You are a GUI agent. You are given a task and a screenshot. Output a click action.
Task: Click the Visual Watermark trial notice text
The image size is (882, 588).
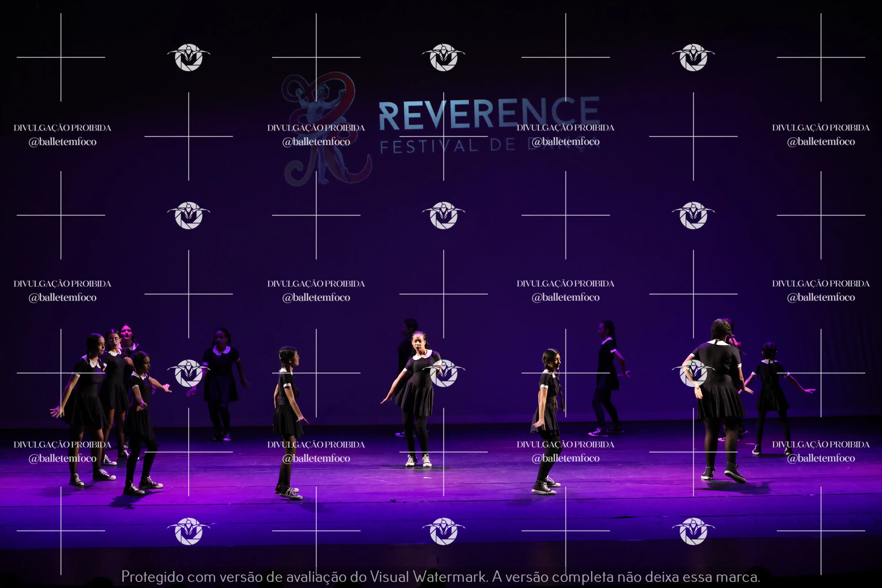[x=441, y=577]
